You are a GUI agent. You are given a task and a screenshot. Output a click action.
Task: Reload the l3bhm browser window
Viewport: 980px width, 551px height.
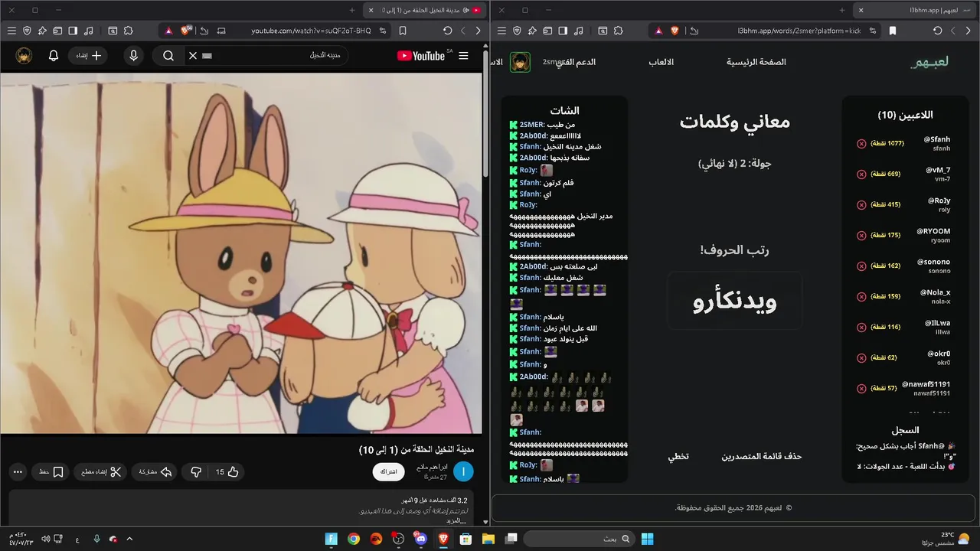click(938, 31)
